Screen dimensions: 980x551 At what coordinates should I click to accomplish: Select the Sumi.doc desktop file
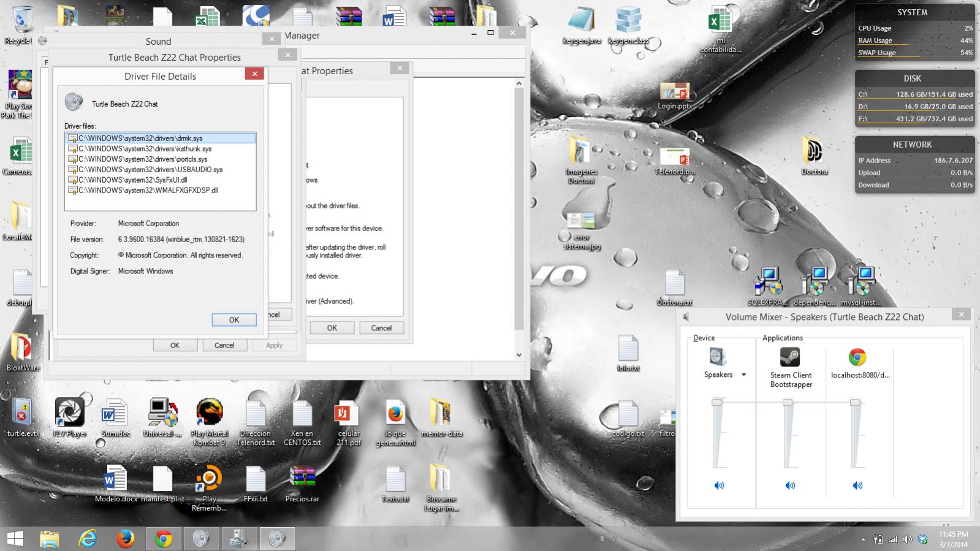(x=116, y=417)
